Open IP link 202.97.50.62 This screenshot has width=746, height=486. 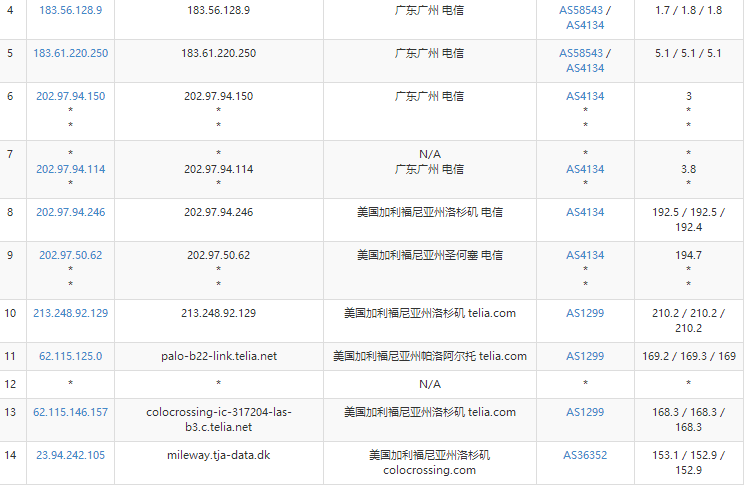pos(70,255)
